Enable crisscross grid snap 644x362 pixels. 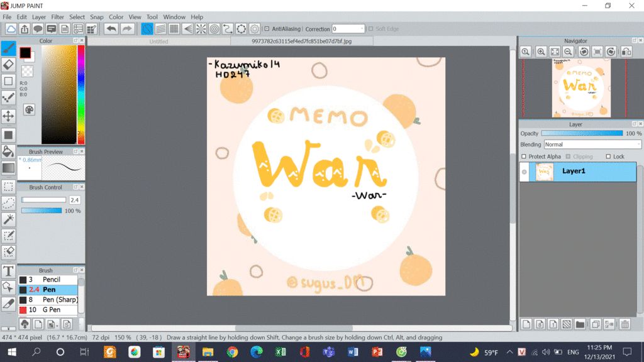tap(174, 29)
